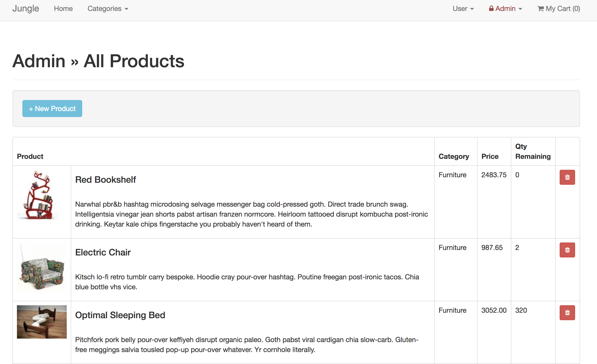Click the Price column header
This screenshot has height=364, width=597.
click(490, 156)
